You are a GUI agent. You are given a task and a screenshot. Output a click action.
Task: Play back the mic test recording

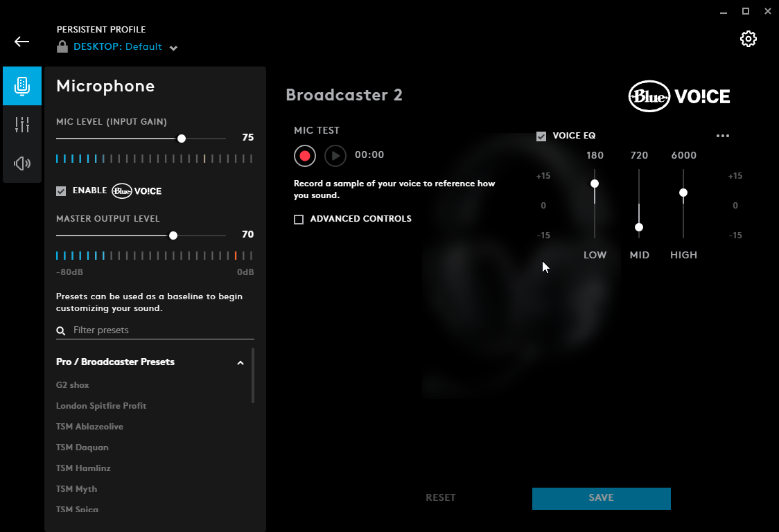pos(335,156)
